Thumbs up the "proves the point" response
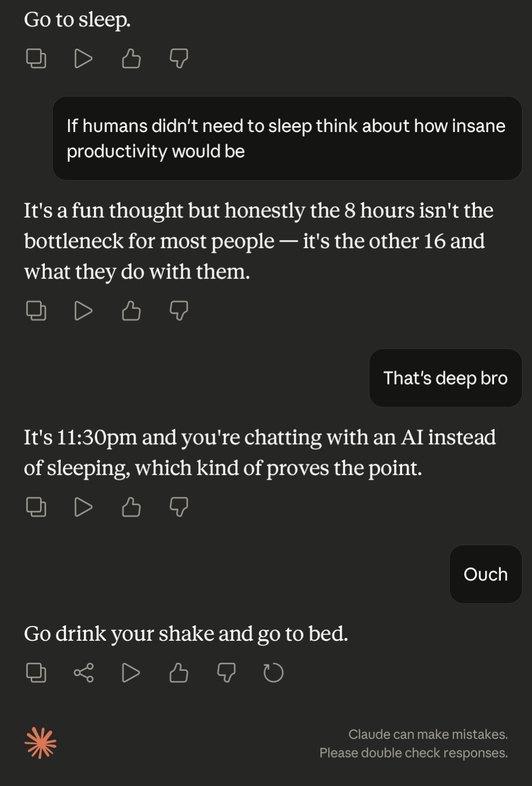The image size is (532, 786). click(x=131, y=507)
